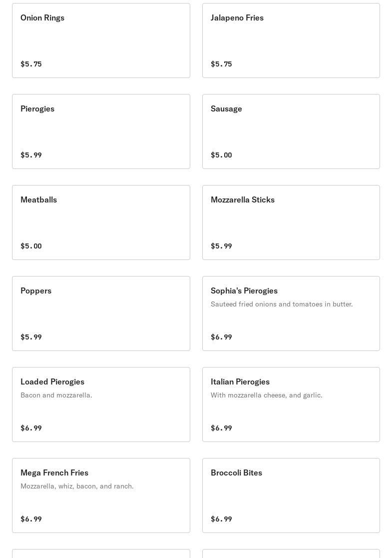Choose Jalapeno Fries for $5.75
The height and width of the screenshot is (558, 392).
point(291,40)
